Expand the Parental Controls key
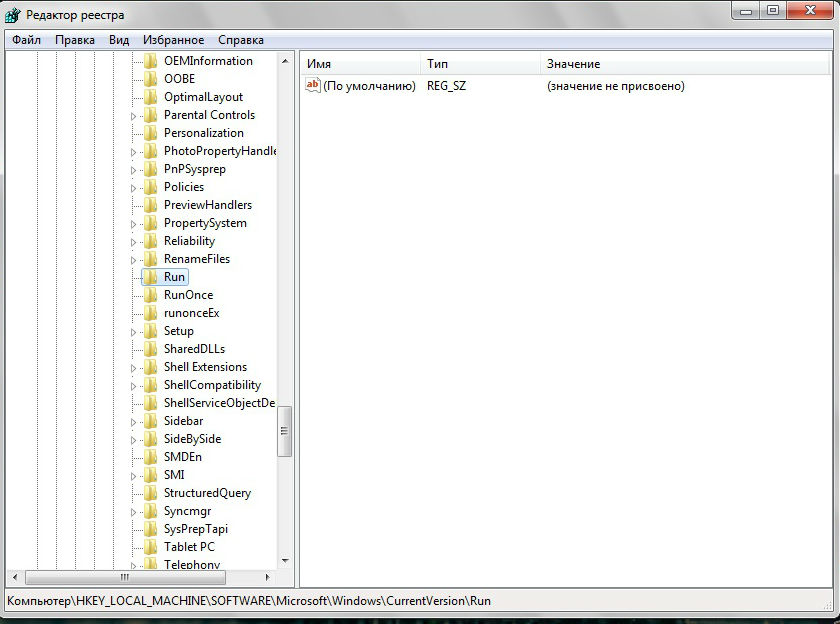840x624 pixels. [133, 116]
